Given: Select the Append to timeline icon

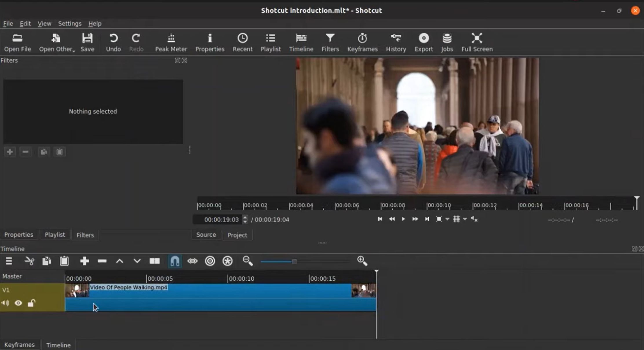Looking at the screenshot, I should coord(85,261).
